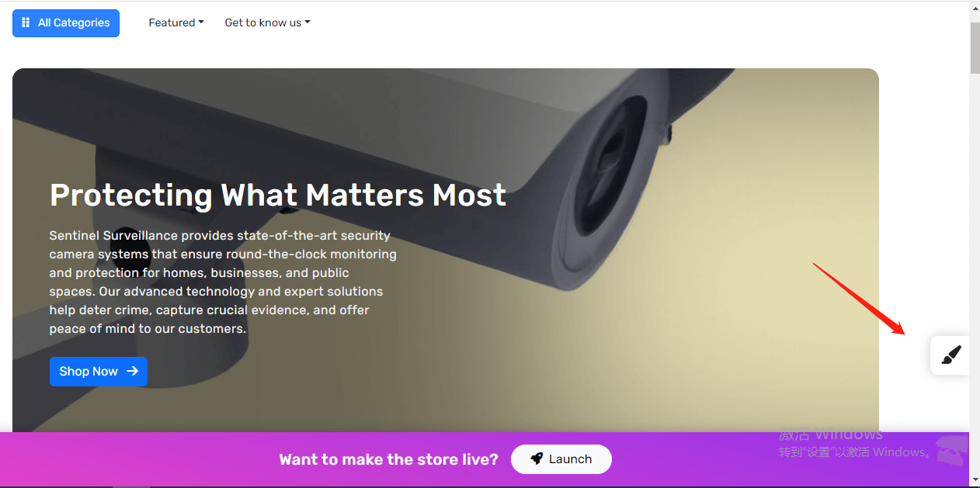Click the arrow icon in Shop Now

tap(132, 372)
